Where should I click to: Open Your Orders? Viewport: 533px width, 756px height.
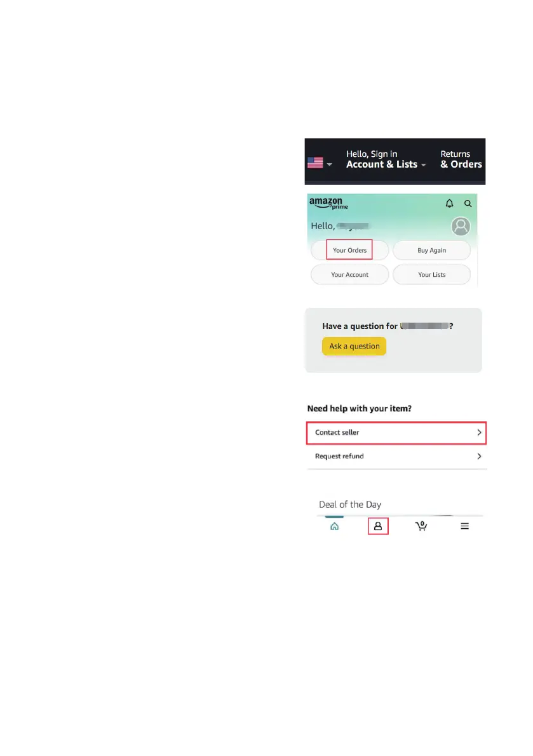click(349, 250)
